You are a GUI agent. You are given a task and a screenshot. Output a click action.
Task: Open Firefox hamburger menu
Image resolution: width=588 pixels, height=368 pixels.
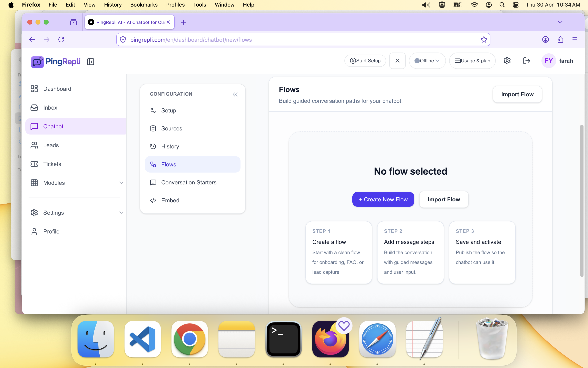pyautogui.click(x=575, y=39)
